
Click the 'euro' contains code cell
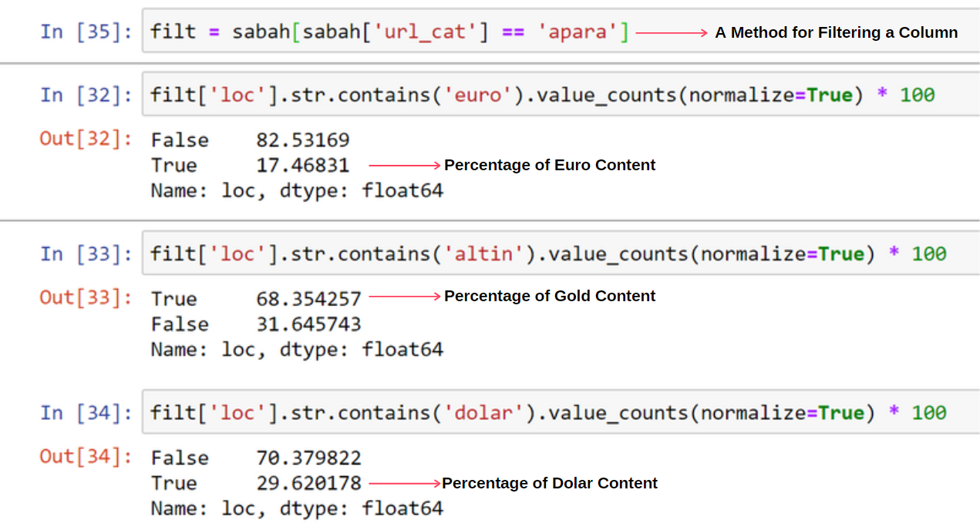pyautogui.click(x=542, y=96)
